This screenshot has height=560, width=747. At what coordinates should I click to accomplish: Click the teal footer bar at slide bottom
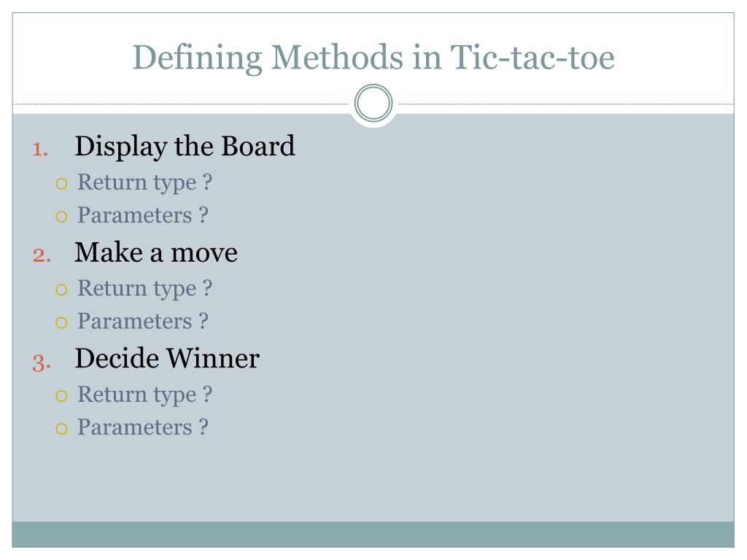373,534
